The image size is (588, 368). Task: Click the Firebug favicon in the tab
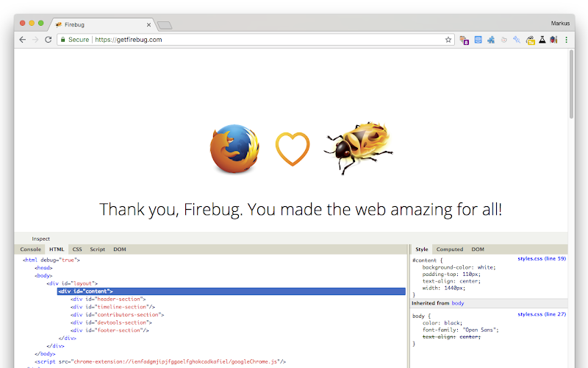click(59, 25)
